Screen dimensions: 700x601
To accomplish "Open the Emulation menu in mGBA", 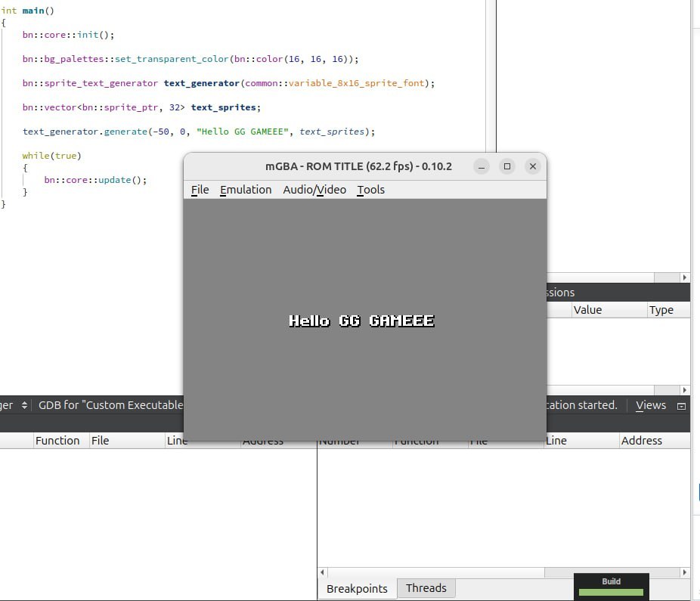I will [246, 190].
